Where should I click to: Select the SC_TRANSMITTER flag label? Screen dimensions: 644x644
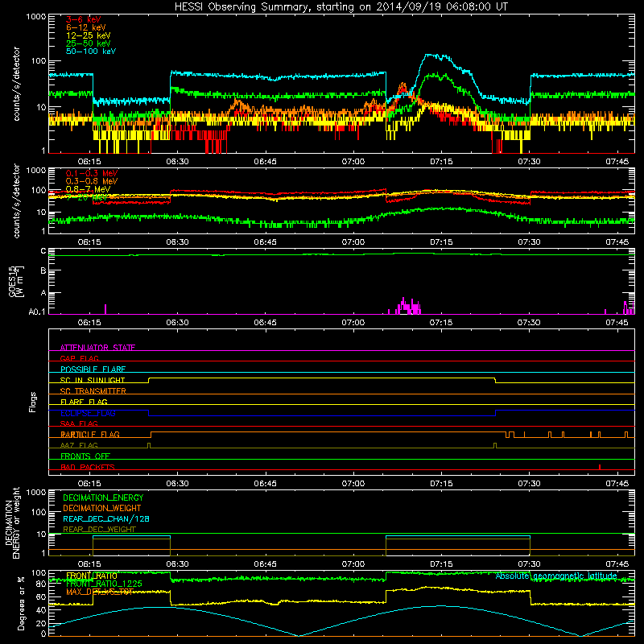pos(93,391)
